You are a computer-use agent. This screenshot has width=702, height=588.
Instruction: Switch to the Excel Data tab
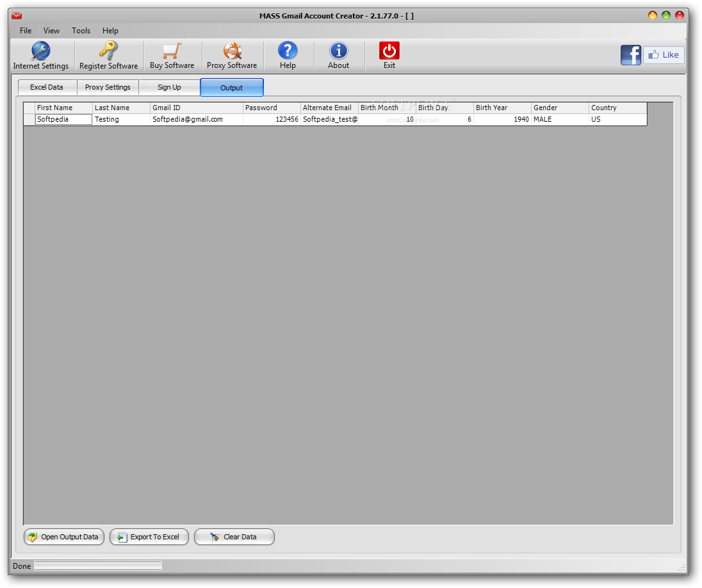click(47, 87)
